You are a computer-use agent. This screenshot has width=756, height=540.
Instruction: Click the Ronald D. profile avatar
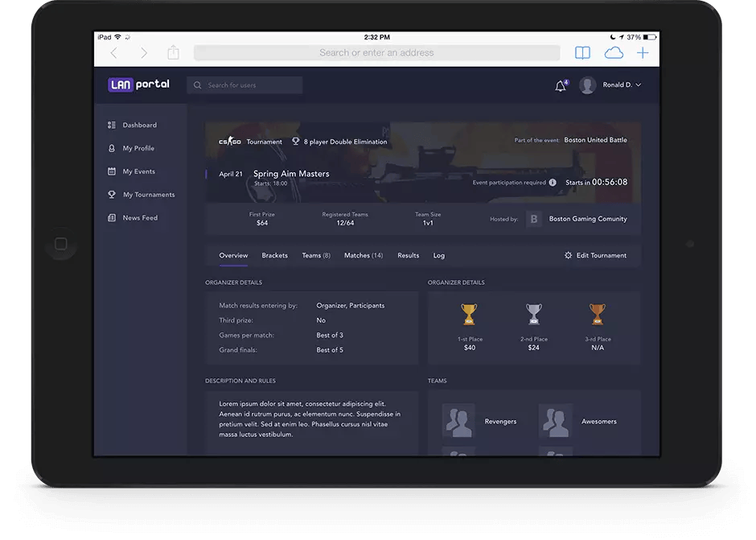[587, 85]
